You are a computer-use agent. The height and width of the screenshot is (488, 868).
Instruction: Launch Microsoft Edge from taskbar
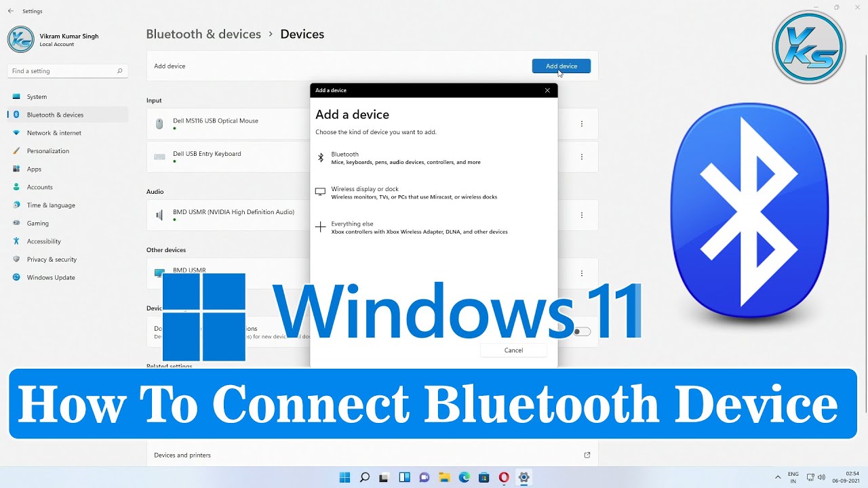pyautogui.click(x=464, y=477)
